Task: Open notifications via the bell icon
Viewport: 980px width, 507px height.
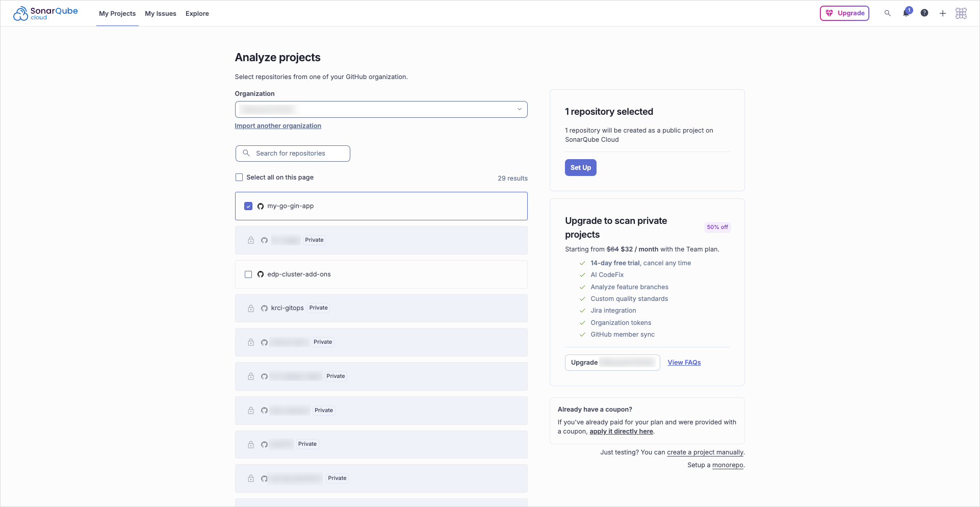Action: coord(906,13)
